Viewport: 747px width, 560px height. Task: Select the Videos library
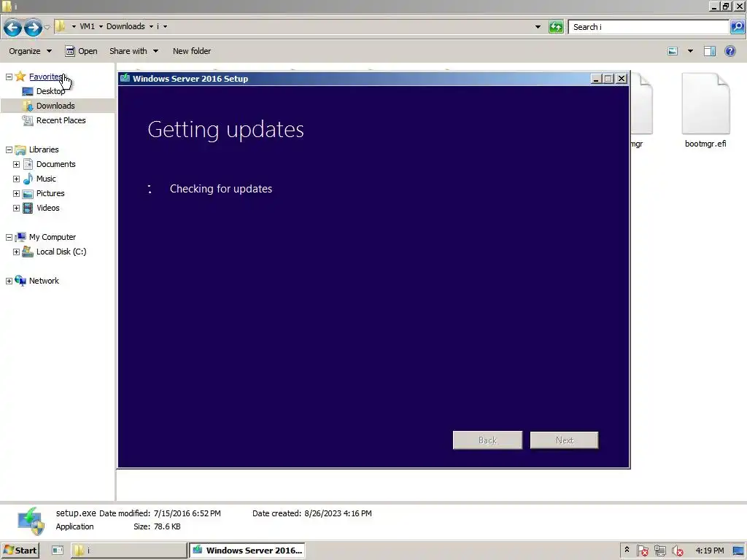tap(47, 208)
